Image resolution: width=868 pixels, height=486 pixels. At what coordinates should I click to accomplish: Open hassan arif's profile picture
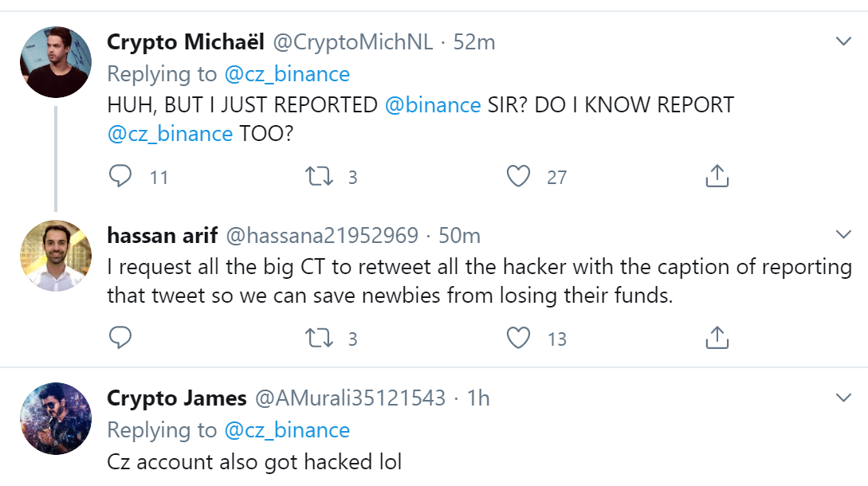click(55, 256)
